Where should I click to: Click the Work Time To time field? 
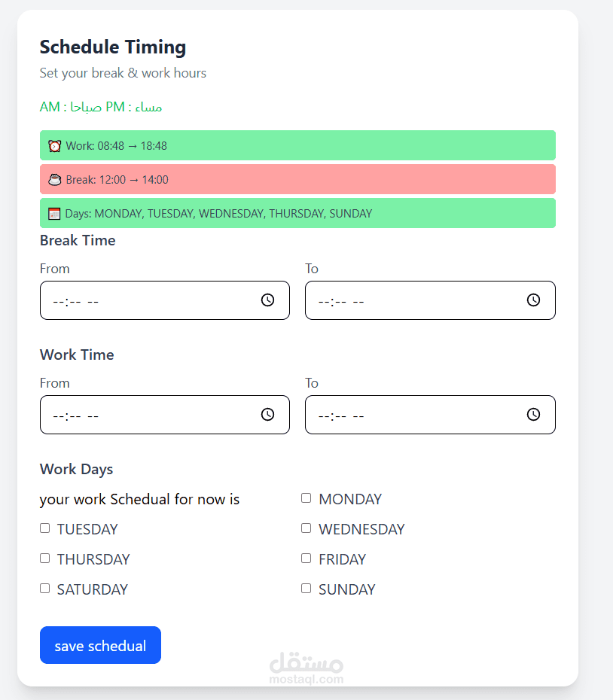click(x=414, y=415)
